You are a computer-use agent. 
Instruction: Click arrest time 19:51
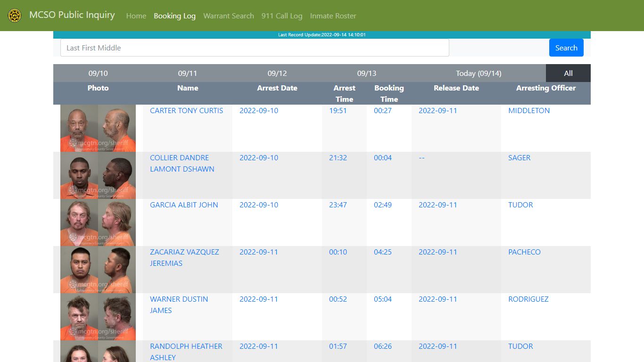coord(338,110)
